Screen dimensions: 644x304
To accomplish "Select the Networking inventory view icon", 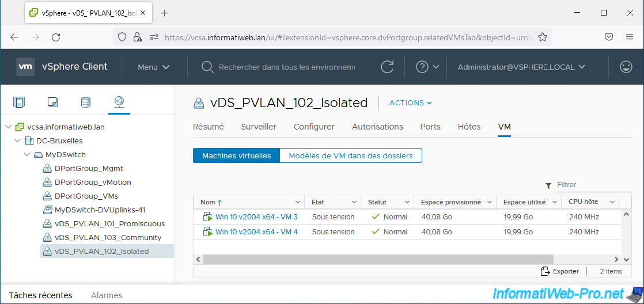I will click(x=119, y=101).
